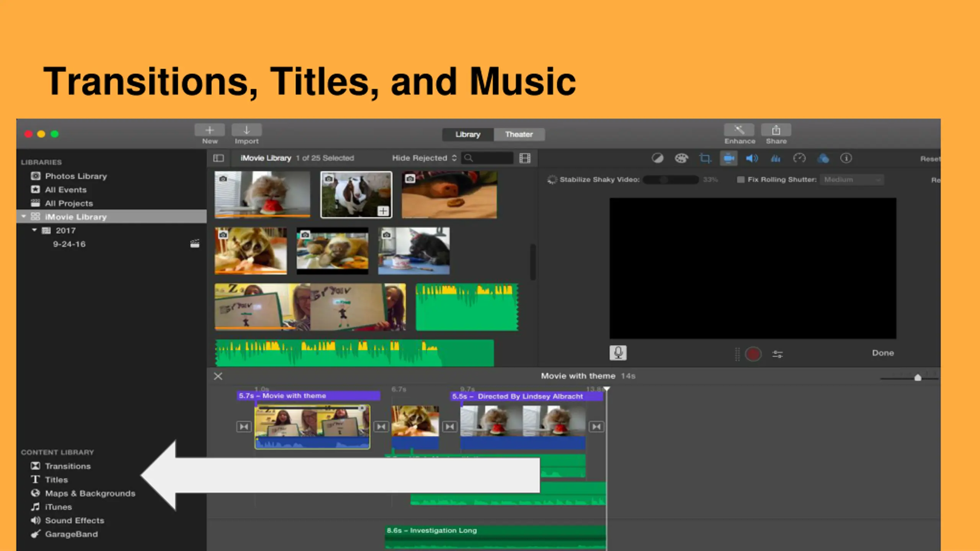The image size is (980, 551).
Task: Enable Fix Rolling Shutter checkbox
Action: point(741,179)
